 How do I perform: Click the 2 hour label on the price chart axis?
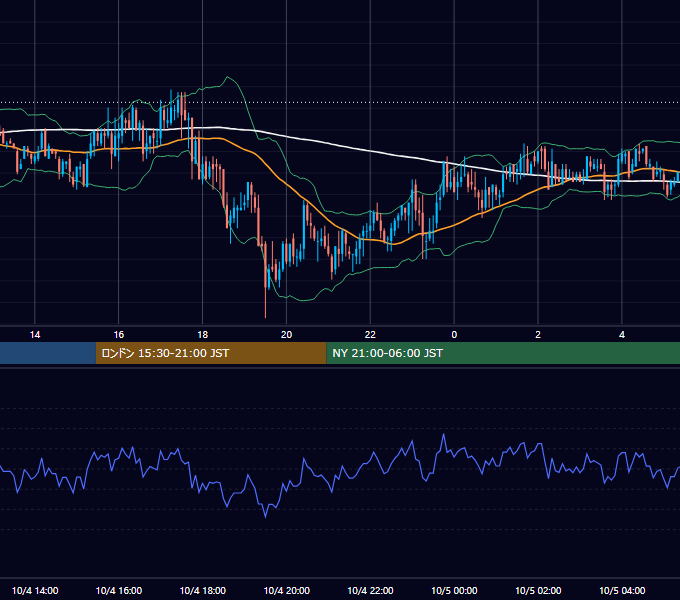538,335
